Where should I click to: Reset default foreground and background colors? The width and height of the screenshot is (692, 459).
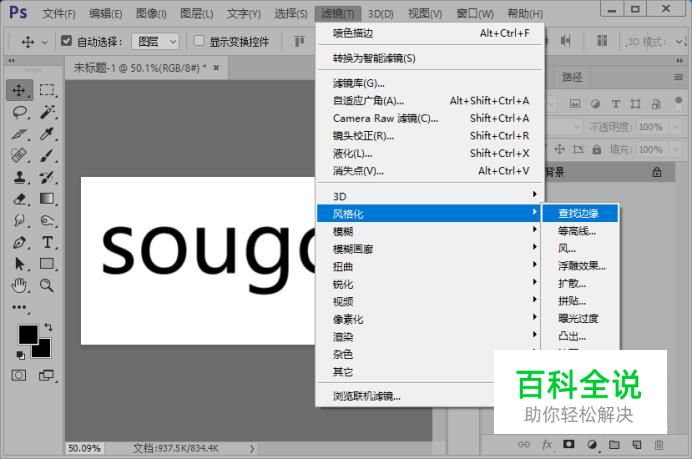20,354
